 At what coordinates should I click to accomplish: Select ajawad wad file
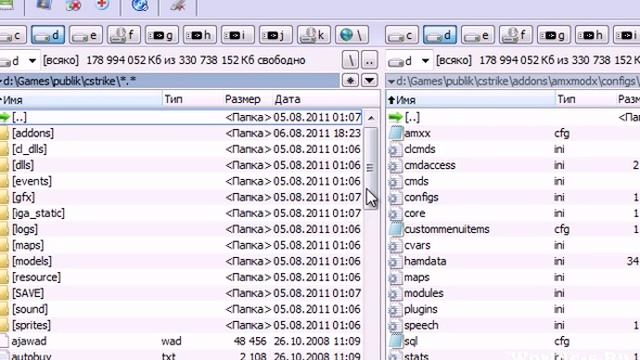click(180, 341)
